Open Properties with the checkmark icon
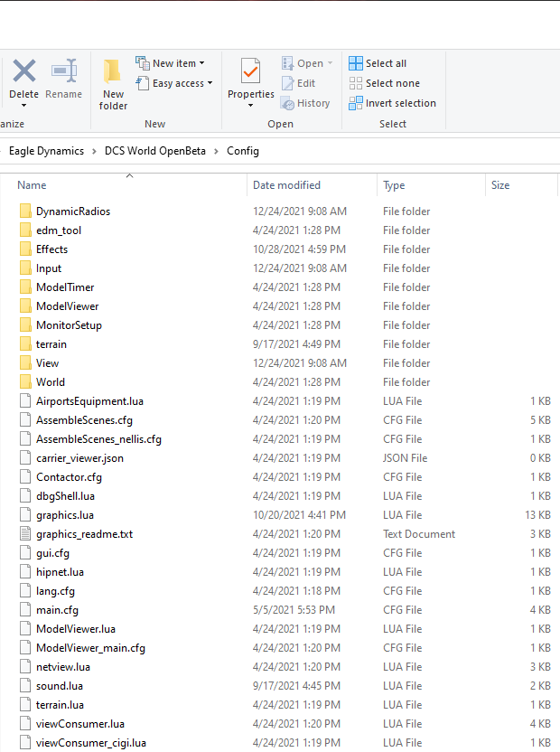 (x=251, y=71)
